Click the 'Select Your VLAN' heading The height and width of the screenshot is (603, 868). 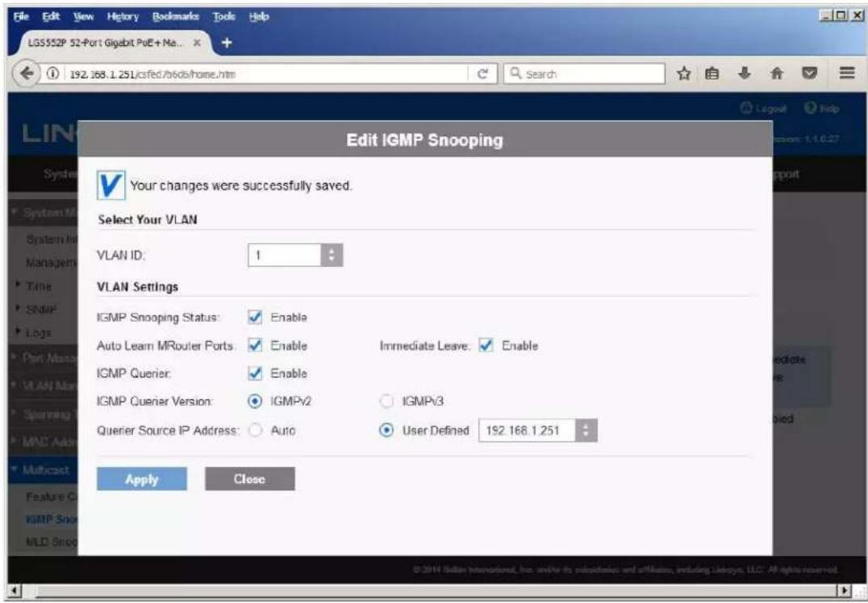[148, 219]
